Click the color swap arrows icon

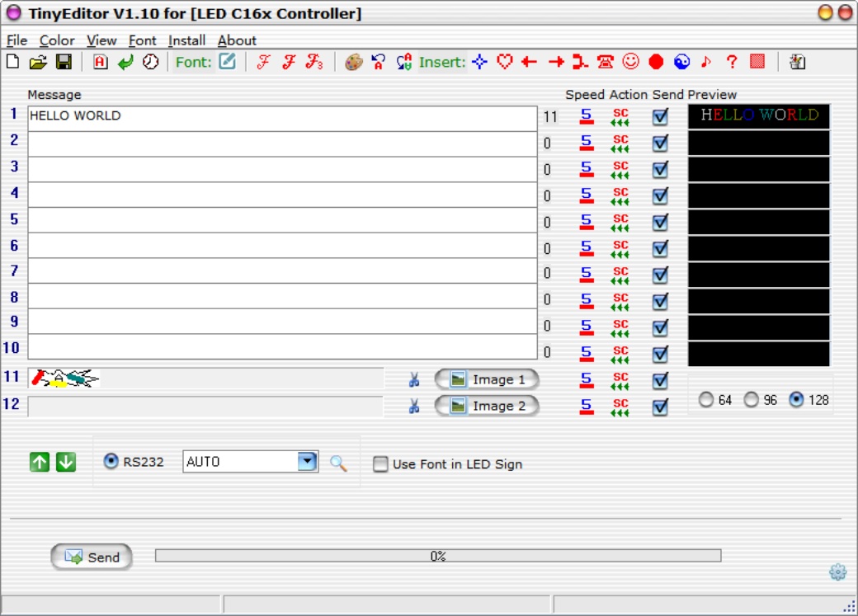404,62
